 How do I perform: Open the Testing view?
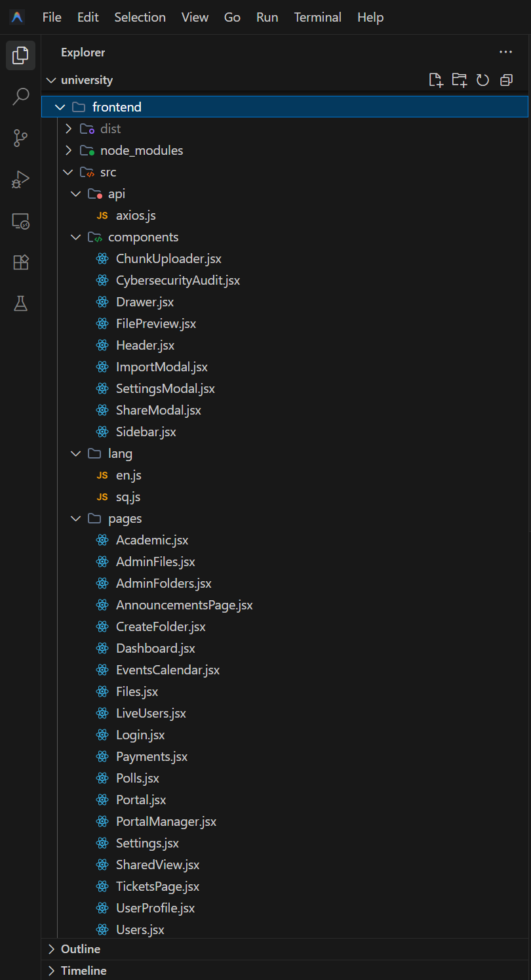point(20,303)
